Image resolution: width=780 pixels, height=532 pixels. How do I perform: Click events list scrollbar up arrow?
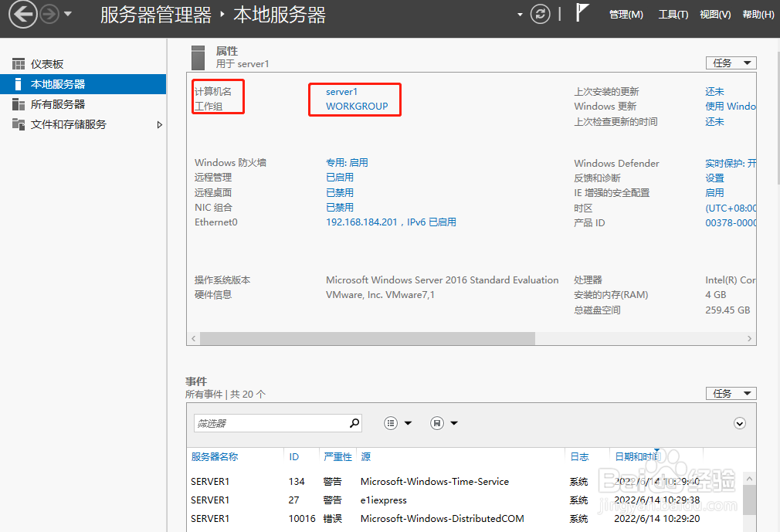[x=749, y=479]
